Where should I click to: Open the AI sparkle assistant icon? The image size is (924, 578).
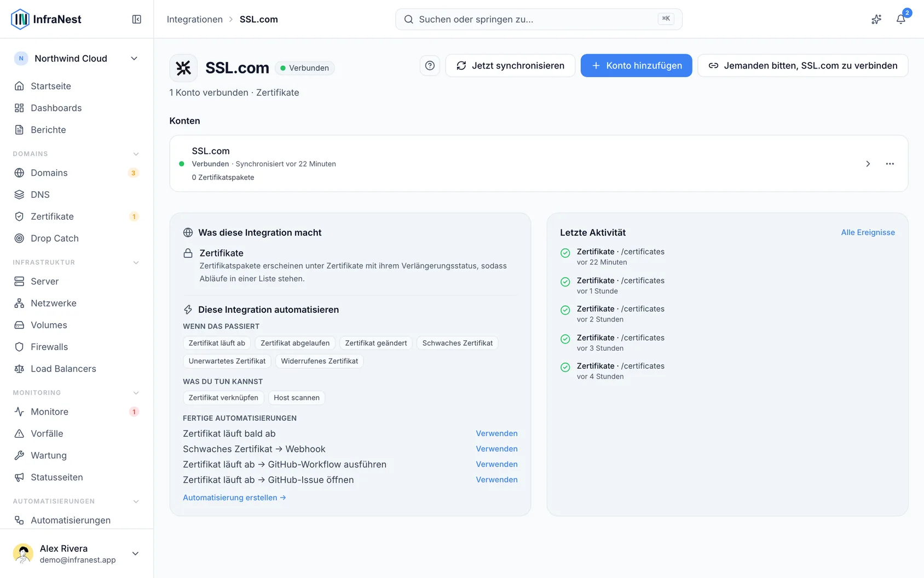coord(876,19)
